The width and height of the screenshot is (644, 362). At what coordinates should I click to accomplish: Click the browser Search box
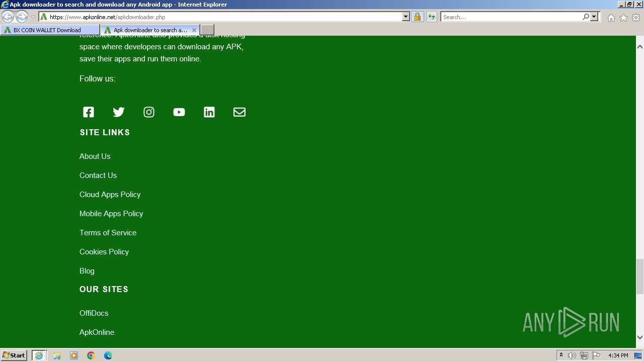[x=511, y=17]
